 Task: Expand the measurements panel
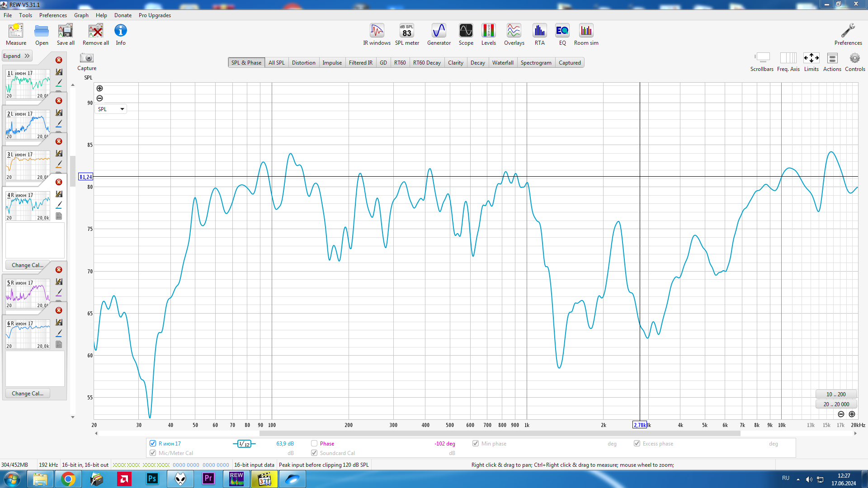tap(17, 56)
